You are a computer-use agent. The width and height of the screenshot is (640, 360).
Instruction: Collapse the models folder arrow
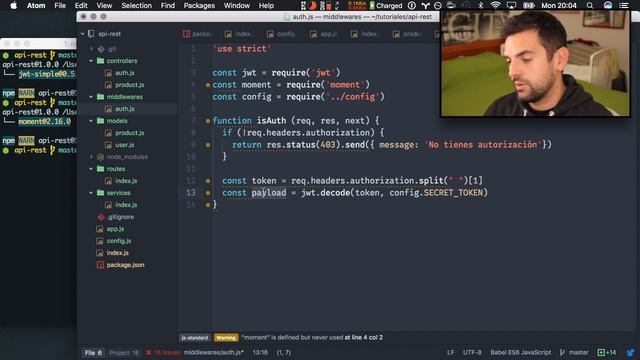coord(91,121)
